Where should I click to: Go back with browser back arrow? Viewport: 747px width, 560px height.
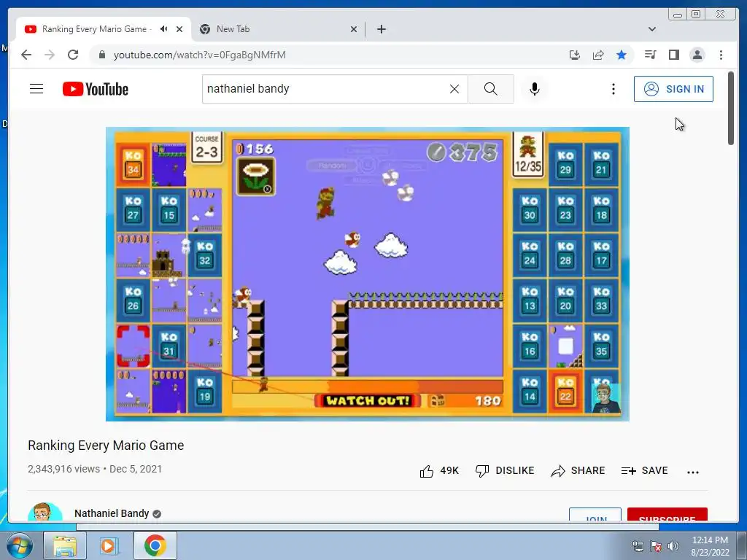[27, 55]
